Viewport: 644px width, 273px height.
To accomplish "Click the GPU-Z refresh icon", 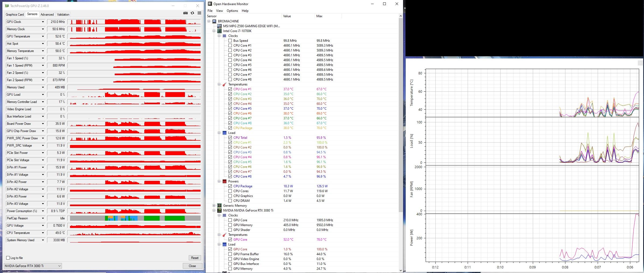I will [192, 13].
